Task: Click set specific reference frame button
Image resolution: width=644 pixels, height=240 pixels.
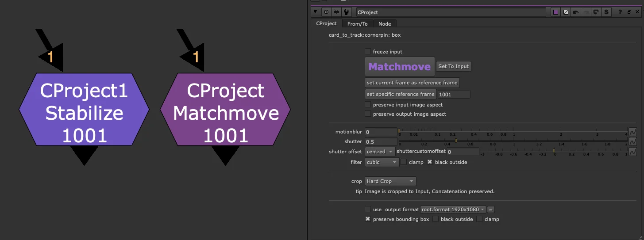Action: [x=401, y=94]
